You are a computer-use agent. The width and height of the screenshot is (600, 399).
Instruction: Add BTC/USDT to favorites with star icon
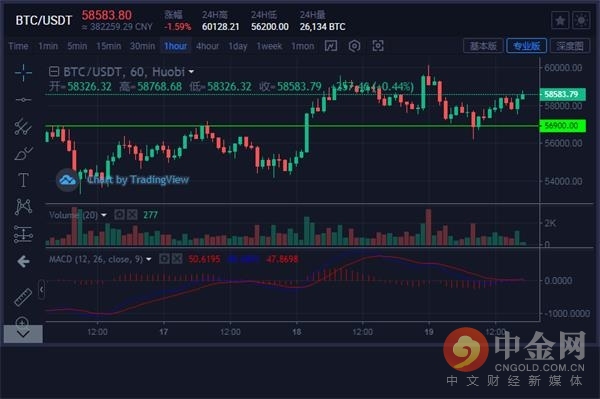(x=560, y=20)
